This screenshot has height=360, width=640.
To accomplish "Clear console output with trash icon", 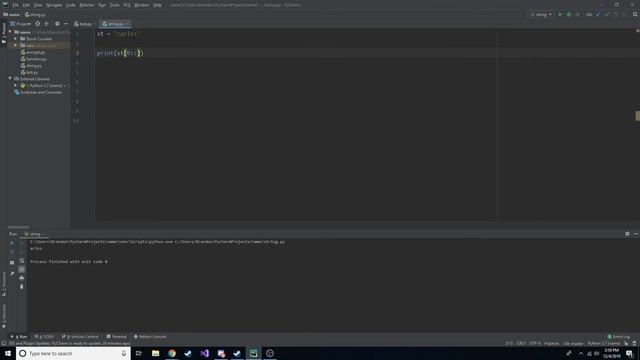I will [22, 287].
